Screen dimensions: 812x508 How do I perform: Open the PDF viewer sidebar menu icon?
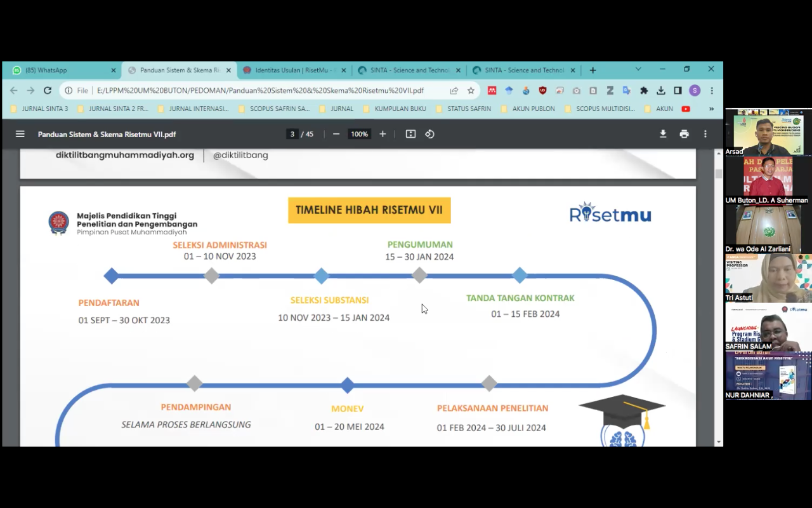(20, 134)
